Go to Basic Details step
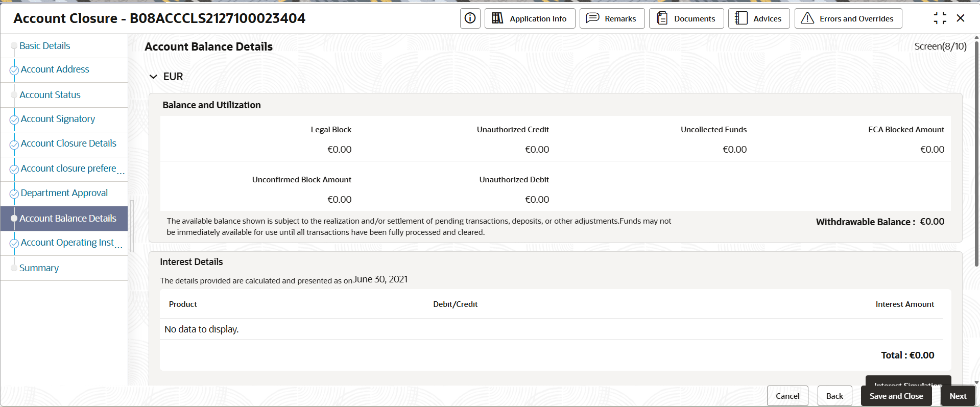 (x=45, y=46)
